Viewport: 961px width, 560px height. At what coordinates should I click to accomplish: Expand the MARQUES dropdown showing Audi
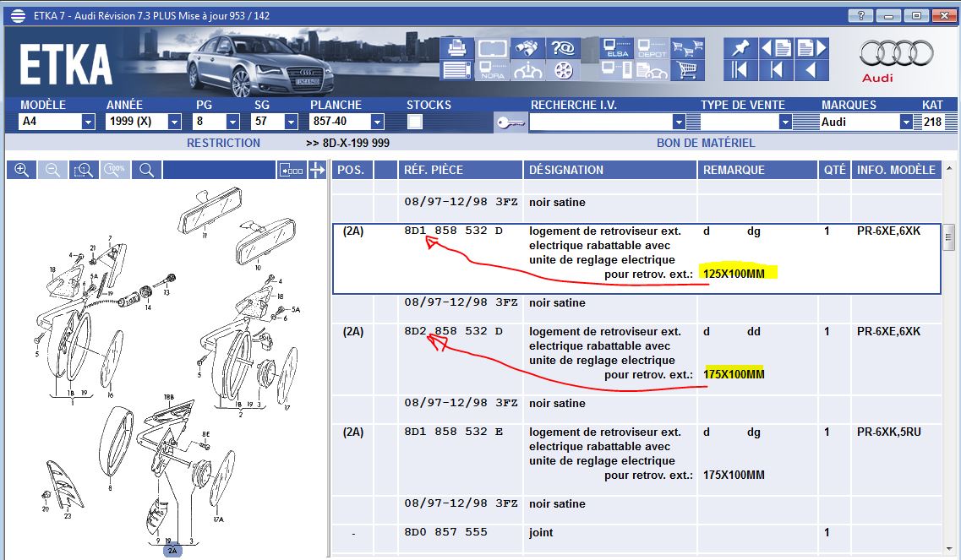point(906,122)
